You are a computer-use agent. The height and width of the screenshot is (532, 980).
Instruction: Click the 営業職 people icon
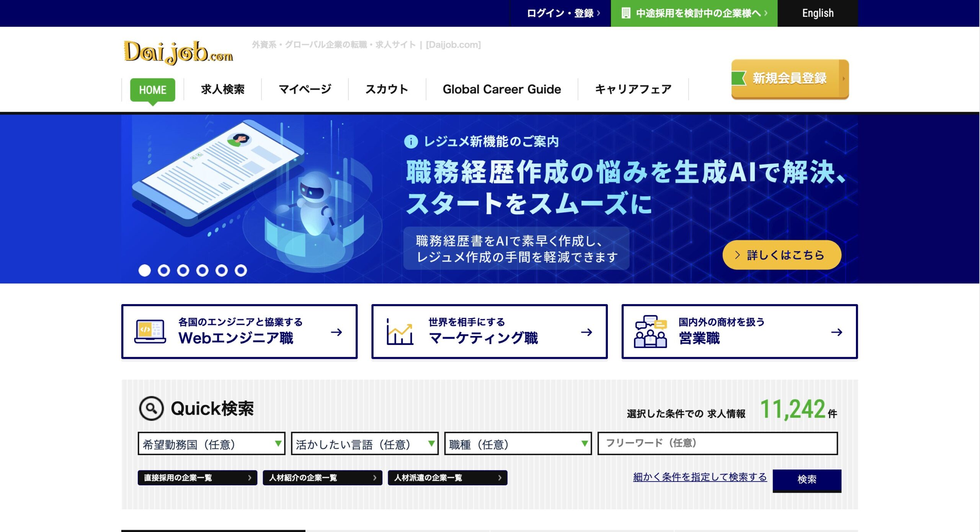pos(650,332)
